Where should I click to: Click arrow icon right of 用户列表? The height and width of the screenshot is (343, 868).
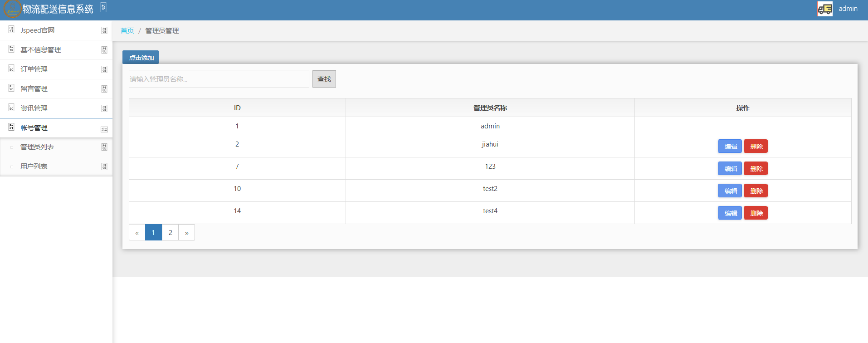point(104,167)
